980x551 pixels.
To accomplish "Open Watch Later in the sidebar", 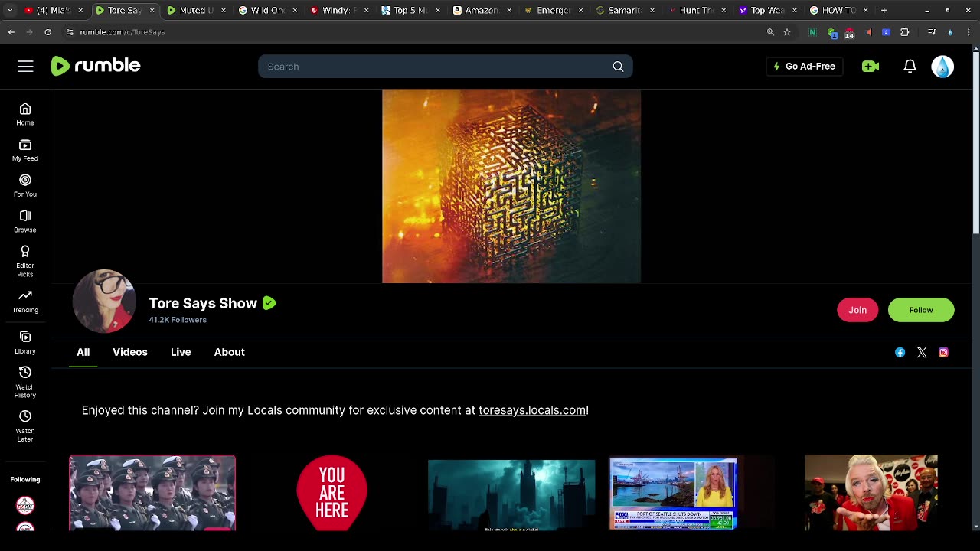I will click(25, 425).
